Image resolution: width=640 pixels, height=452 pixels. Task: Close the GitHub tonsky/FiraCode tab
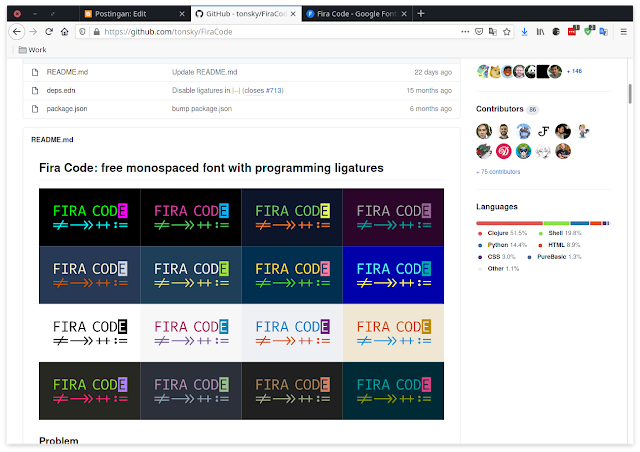(x=293, y=14)
